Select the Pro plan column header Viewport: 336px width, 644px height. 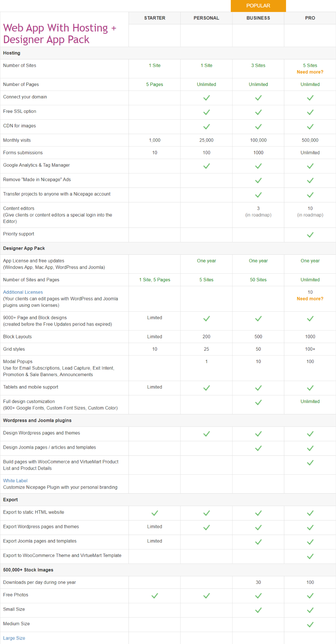point(310,18)
